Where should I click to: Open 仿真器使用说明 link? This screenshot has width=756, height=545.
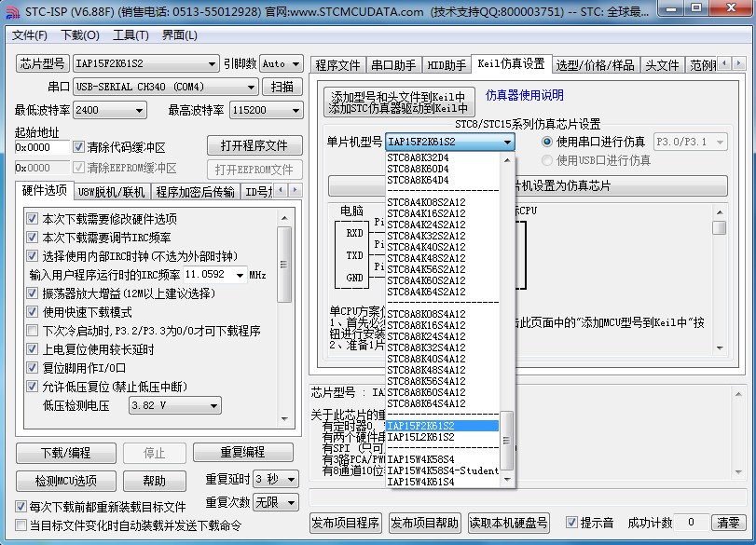pos(525,95)
